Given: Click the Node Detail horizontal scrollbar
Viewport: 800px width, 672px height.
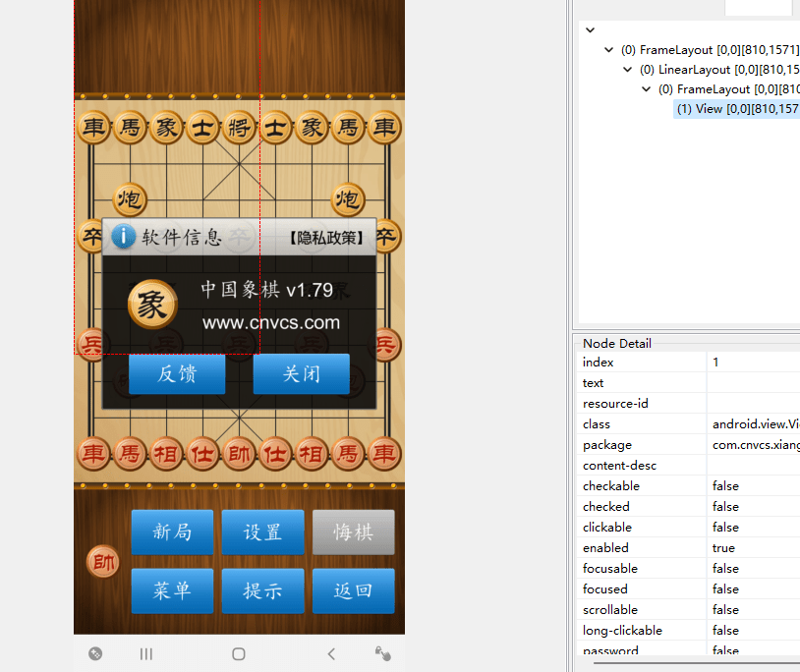Looking at the screenshot, I should click(x=697, y=663).
